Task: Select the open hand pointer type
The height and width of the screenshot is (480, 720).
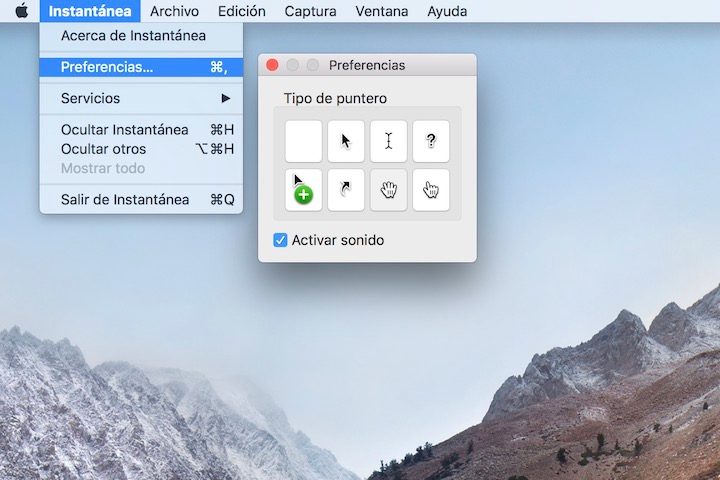Action: pos(388,189)
